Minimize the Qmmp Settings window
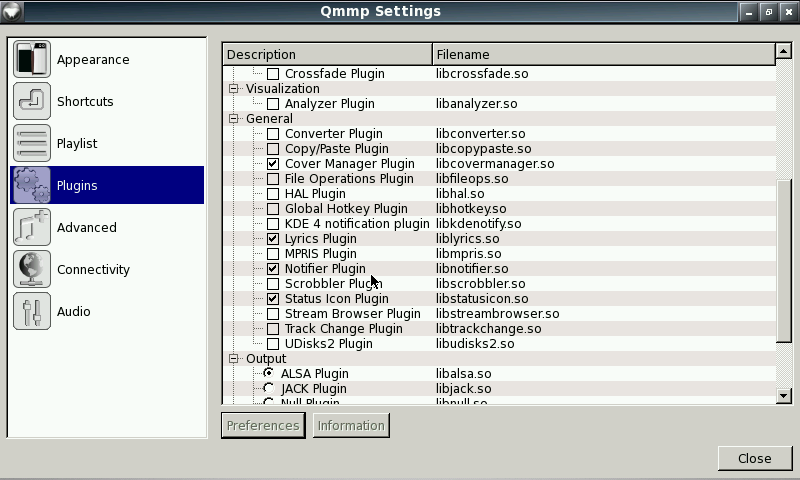The image size is (800, 480). pyautogui.click(x=749, y=12)
